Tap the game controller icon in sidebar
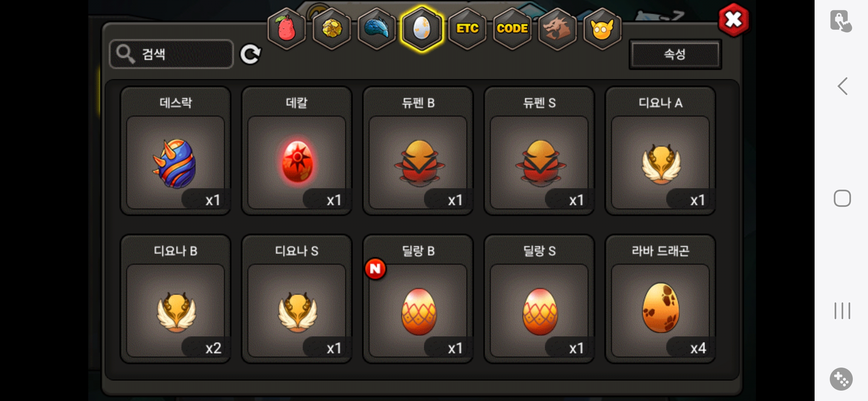Viewport: 868px width, 401px height. (841, 379)
